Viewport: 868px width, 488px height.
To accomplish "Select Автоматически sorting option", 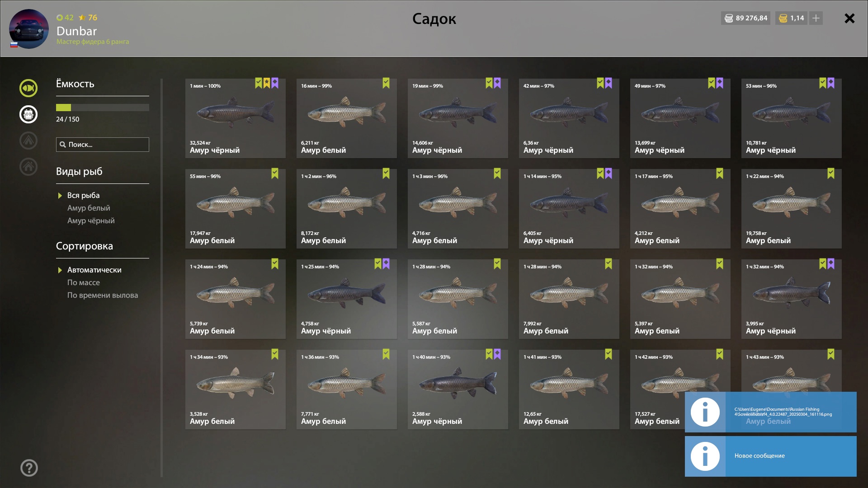I will pyautogui.click(x=94, y=270).
